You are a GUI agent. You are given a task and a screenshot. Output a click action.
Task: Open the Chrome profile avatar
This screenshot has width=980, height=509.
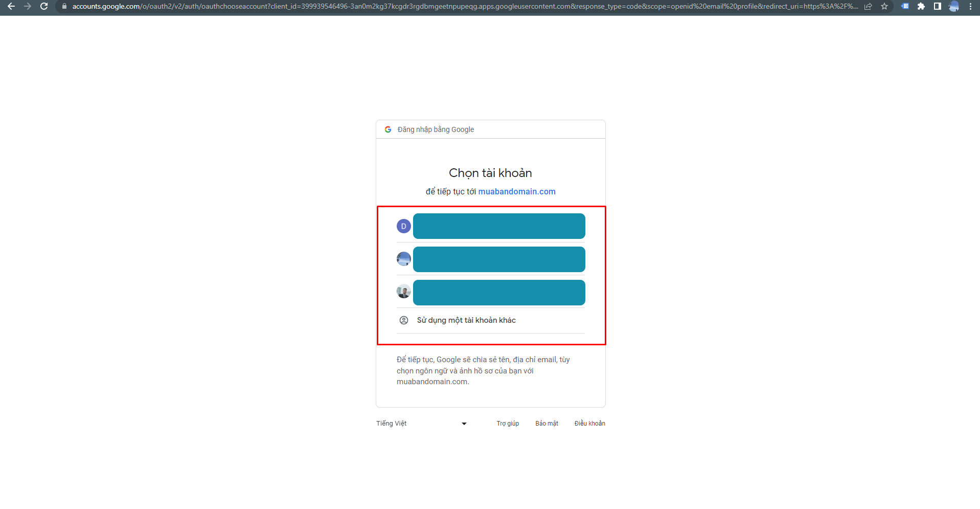click(x=954, y=7)
